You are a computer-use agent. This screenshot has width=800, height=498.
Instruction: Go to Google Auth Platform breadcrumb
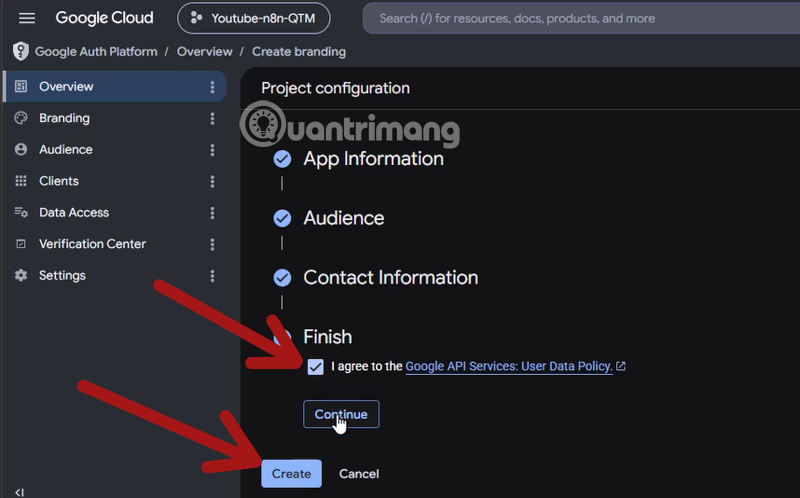tap(96, 52)
